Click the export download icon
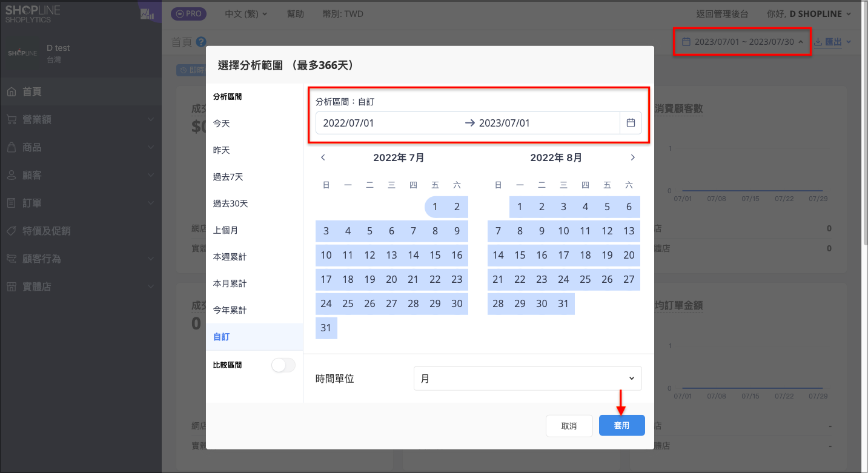The height and width of the screenshot is (473, 868). coord(818,42)
